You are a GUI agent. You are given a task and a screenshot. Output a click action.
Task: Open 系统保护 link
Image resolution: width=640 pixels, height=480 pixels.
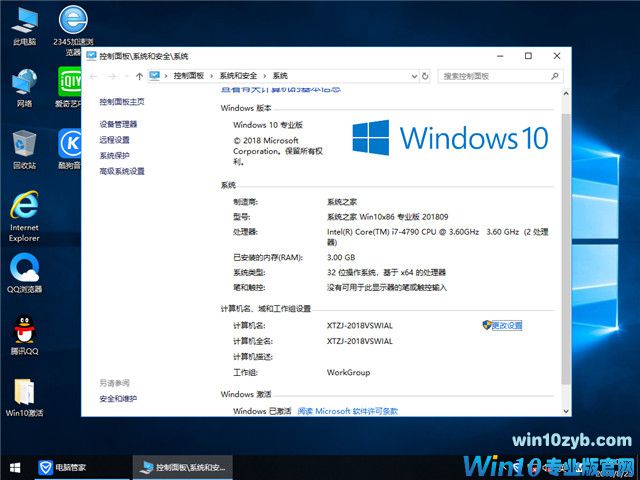pos(114,156)
